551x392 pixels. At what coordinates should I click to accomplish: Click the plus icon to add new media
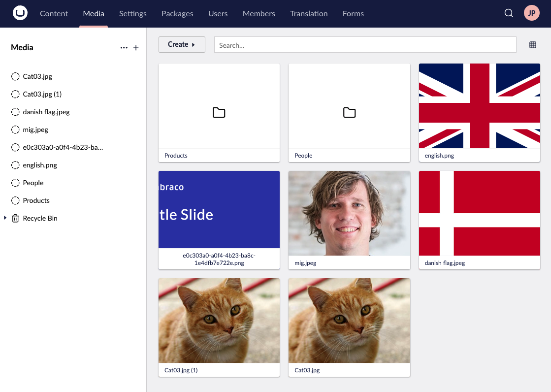[x=136, y=47]
